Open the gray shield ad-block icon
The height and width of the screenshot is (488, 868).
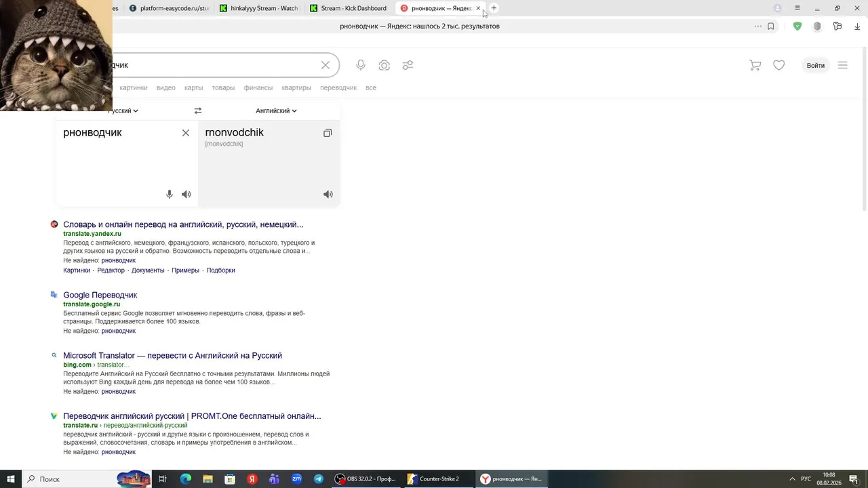(x=817, y=26)
